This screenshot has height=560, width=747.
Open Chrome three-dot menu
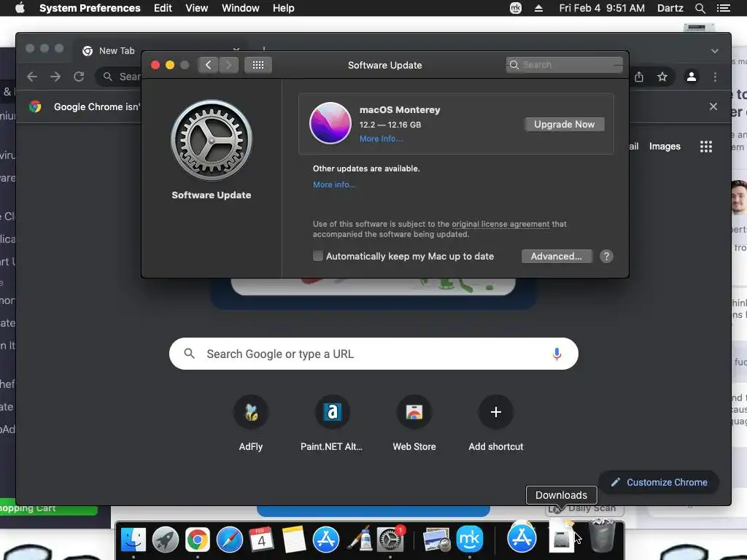(x=715, y=77)
